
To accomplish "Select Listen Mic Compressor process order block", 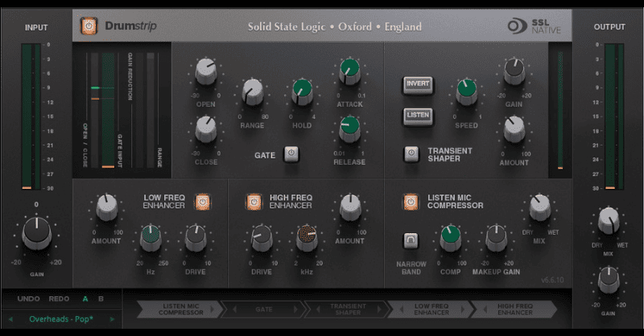I will coord(180,309).
